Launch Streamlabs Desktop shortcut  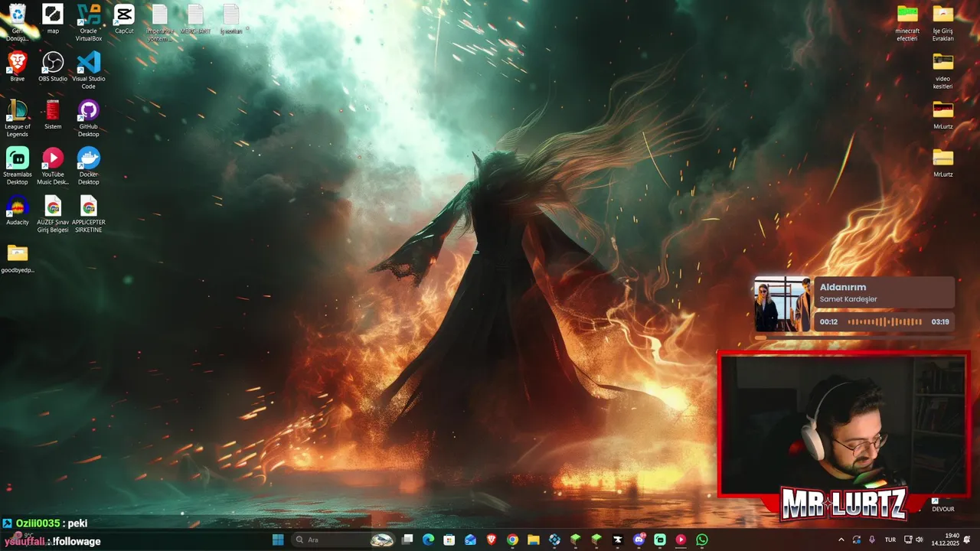click(17, 166)
